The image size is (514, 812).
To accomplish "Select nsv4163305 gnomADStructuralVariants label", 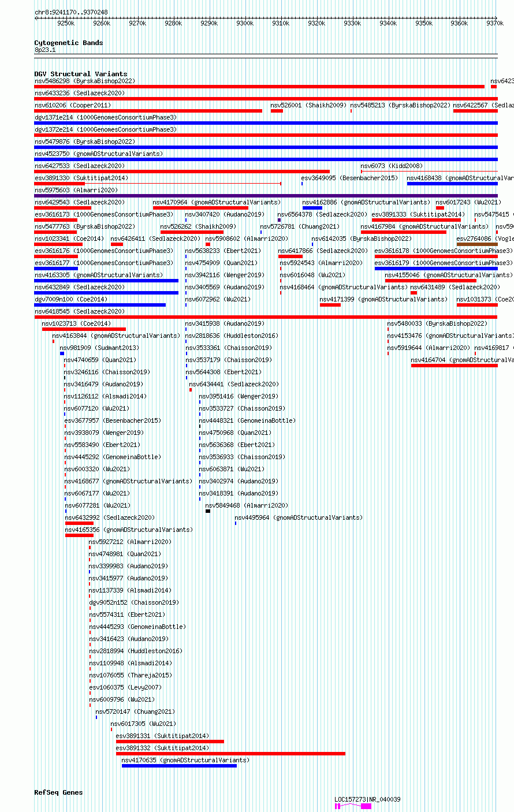I will pos(99,275).
